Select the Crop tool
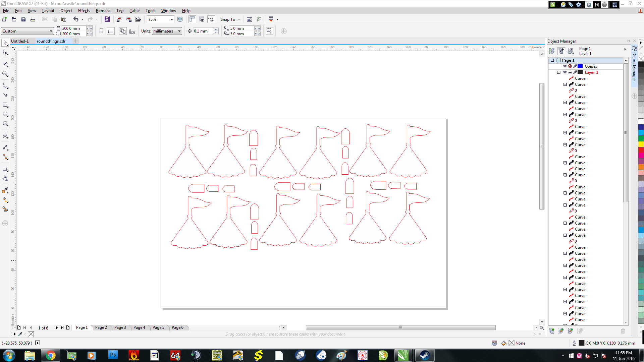This screenshot has height=362, width=644. click(x=5, y=64)
